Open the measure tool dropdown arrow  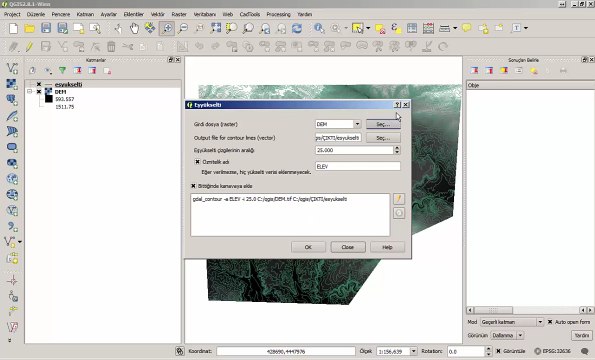(x=455, y=28)
